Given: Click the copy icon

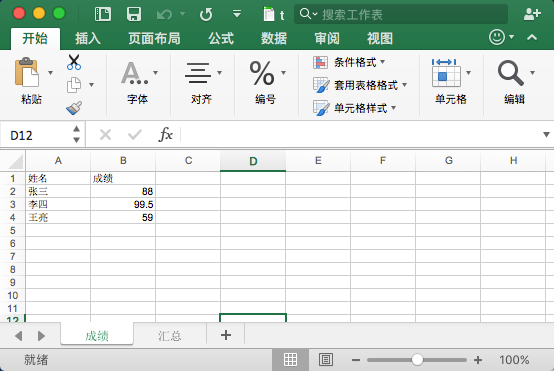Looking at the screenshot, I should tap(74, 85).
